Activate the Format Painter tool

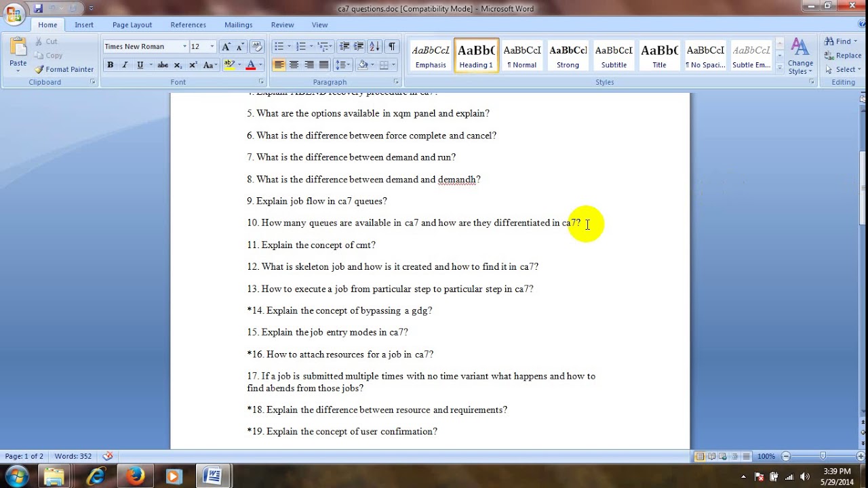click(x=64, y=69)
